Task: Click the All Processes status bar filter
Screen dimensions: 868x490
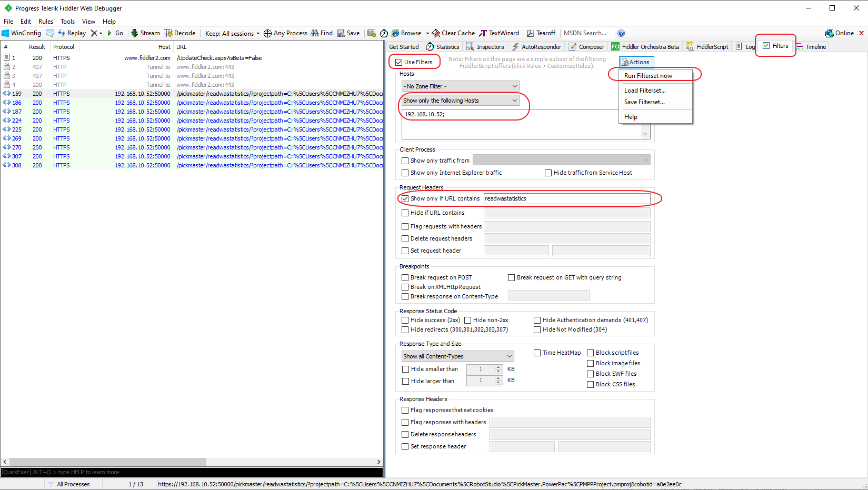Action: (69, 484)
